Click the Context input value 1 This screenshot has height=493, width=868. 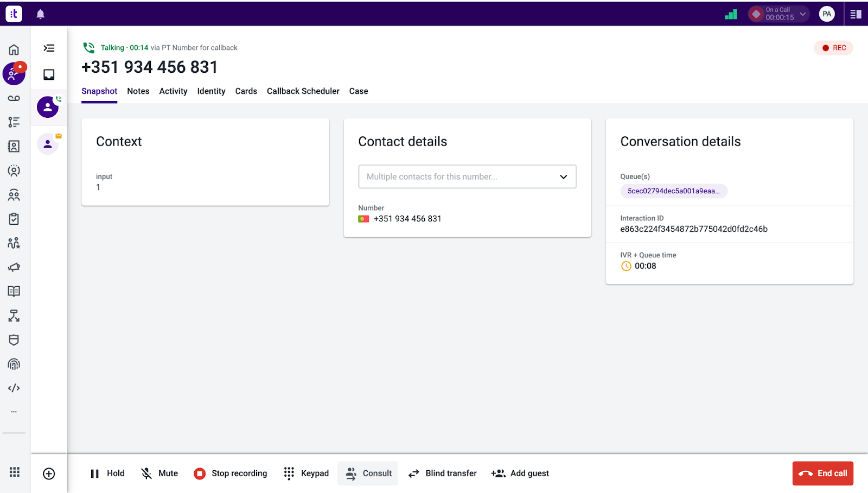coord(98,187)
